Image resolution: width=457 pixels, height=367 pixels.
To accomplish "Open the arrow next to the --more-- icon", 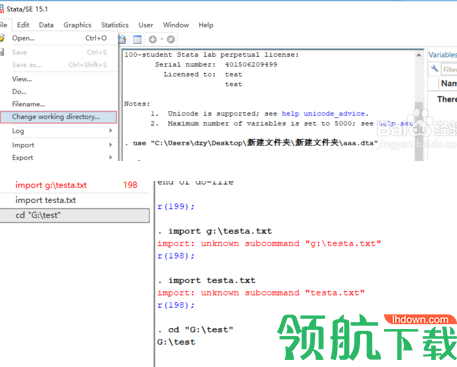I will [x=161, y=39].
